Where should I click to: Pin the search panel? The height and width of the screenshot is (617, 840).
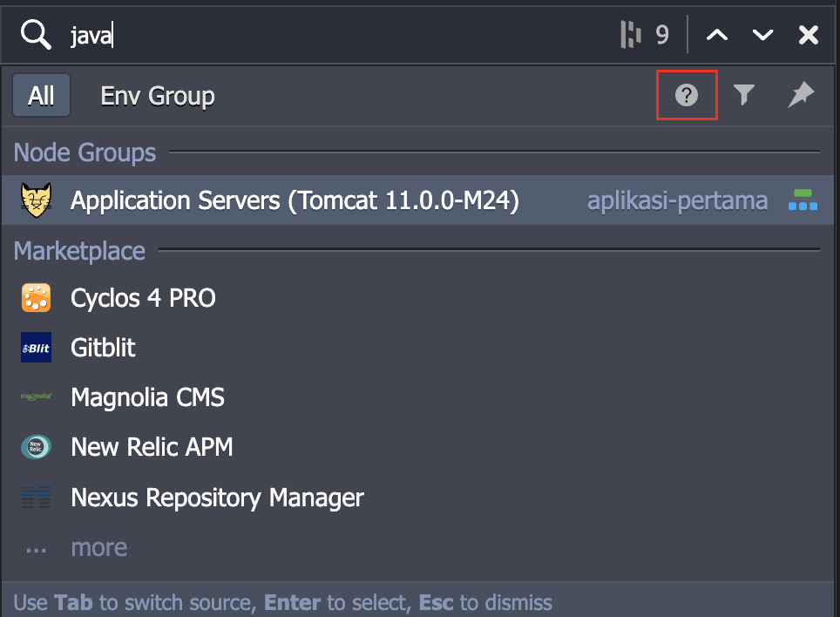coord(801,95)
